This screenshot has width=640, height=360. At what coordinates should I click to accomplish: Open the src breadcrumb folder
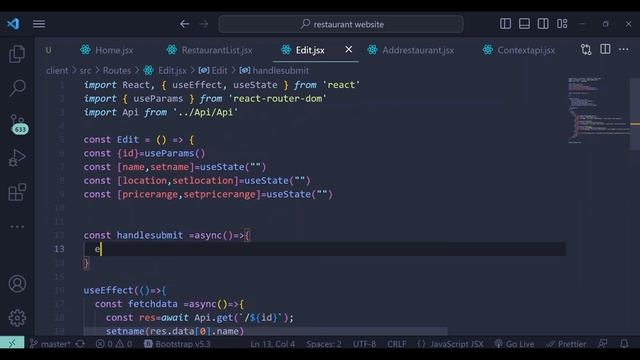pos(85,71)
